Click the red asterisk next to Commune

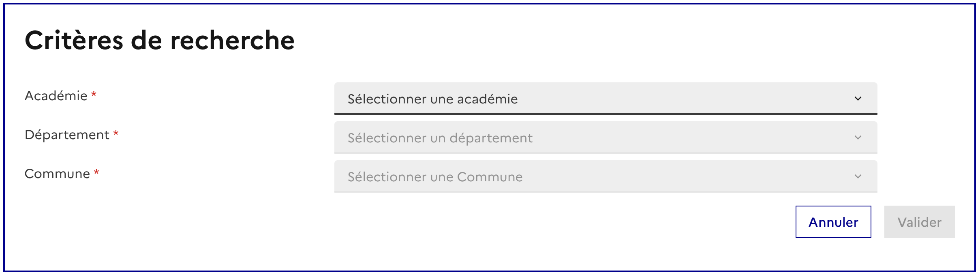click(x=96, y=173)
